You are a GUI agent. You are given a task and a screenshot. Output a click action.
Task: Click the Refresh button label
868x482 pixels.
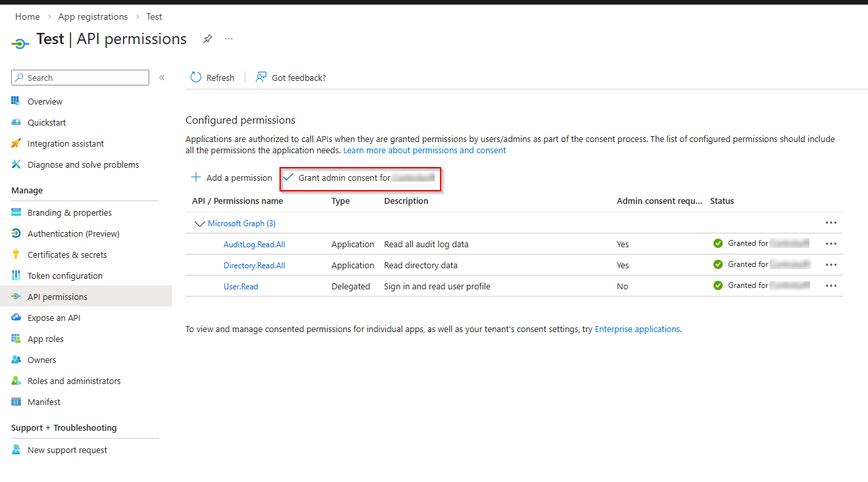click(x=220, y=78)
